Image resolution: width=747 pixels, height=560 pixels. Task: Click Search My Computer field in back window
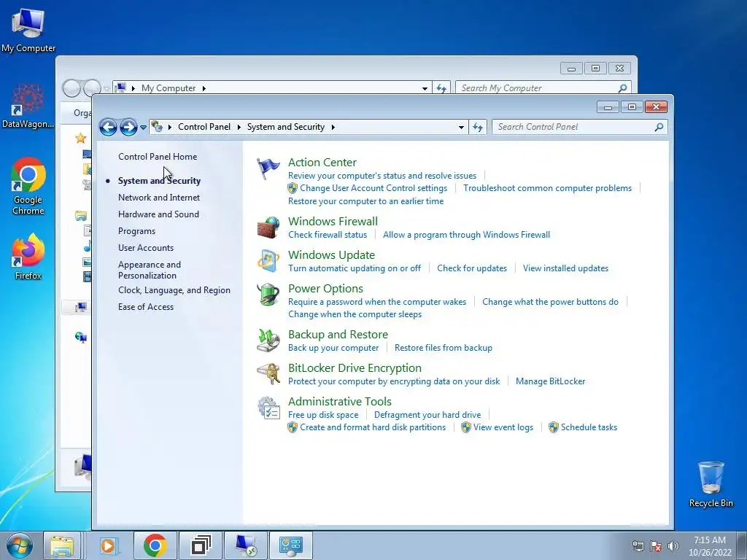coord(543,88)
